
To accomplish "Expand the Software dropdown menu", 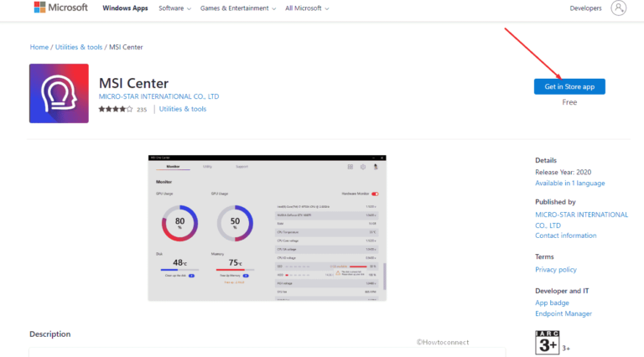I will (174, 8).
